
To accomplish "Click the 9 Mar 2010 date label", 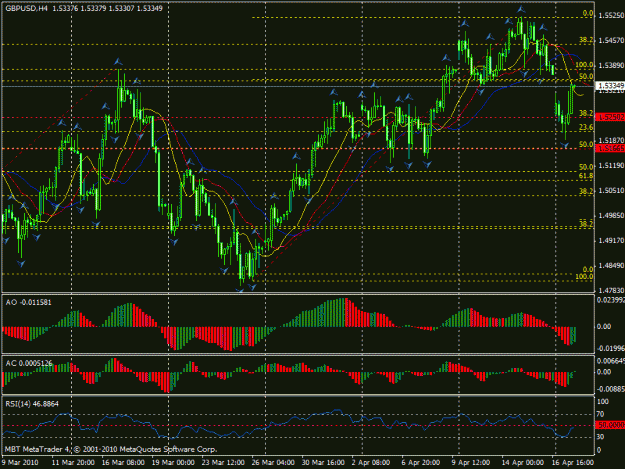I will point(20,462).
